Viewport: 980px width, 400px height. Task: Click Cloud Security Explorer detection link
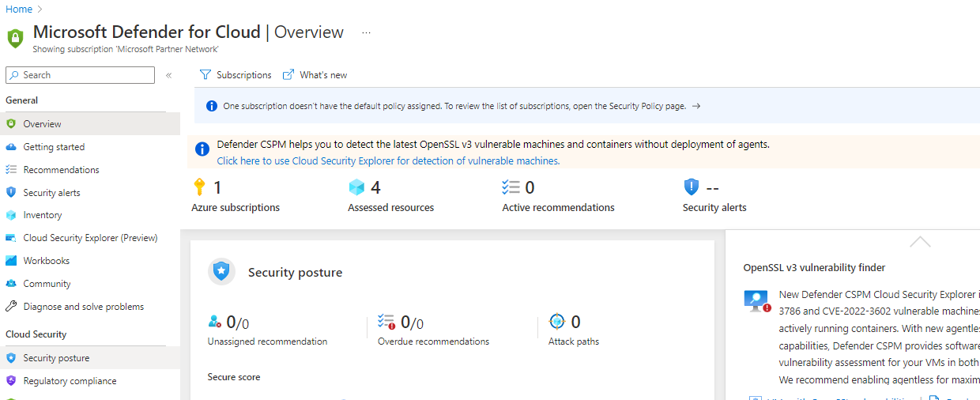pyautogui.click(x=388, y=160)
